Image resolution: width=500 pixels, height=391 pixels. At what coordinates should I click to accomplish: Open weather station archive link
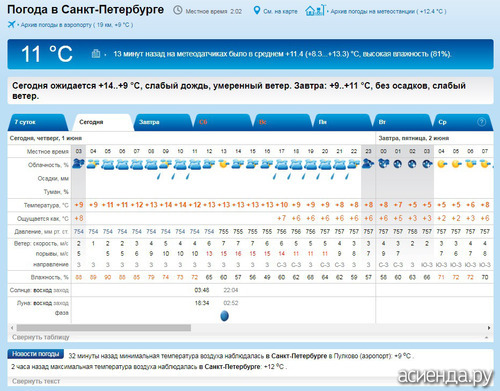[x=388, y=11]
